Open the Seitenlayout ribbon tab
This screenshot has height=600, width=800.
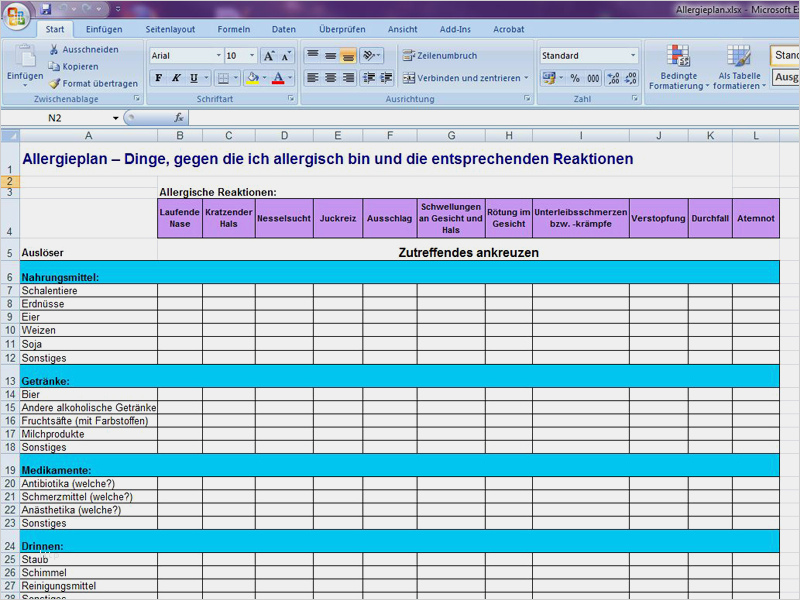(170, 30)
